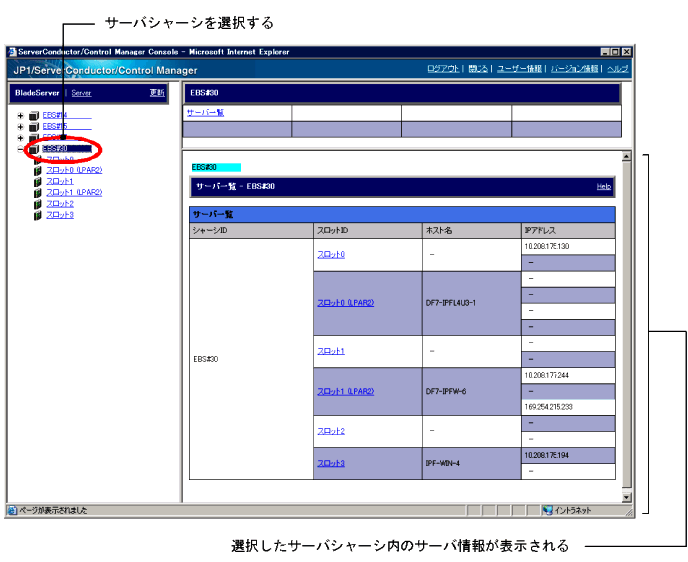Screen dimensions: 688x562
Task: Open バージョン情報 version information
Action: [x=574, y=68]
